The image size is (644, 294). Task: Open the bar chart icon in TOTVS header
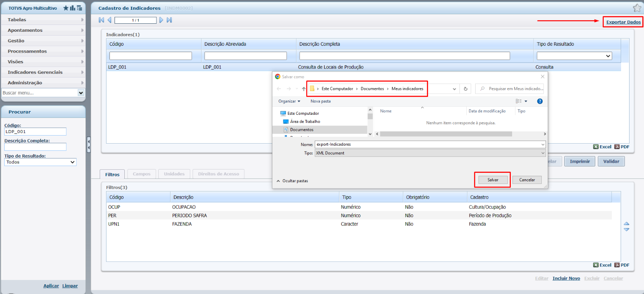[x=73, y=8]
